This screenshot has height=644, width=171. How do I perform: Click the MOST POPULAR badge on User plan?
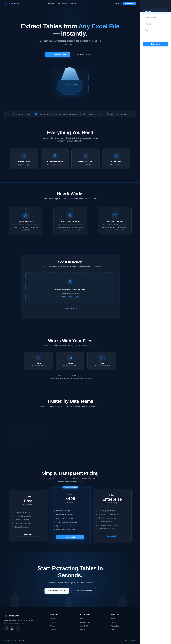pos(70,487)
